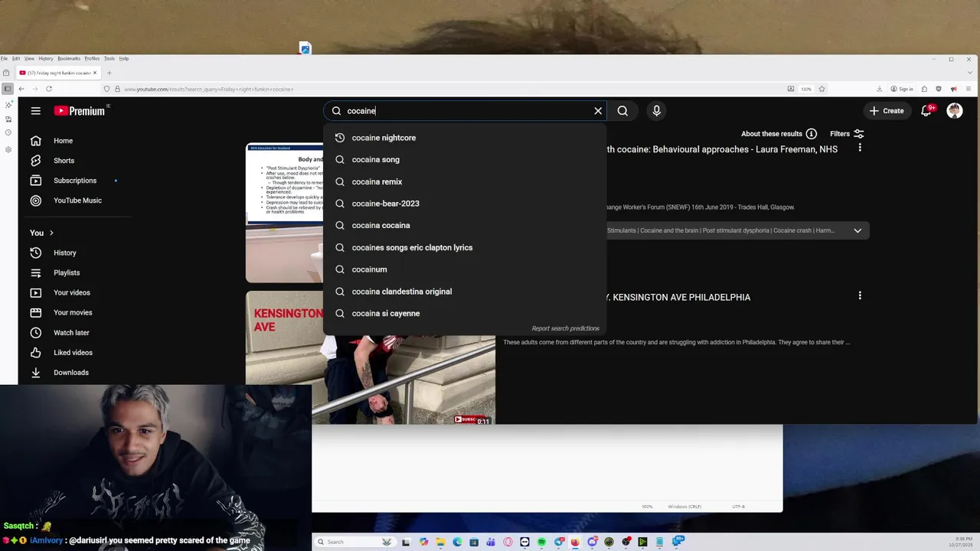List all tabs dropdown arrow
980x551 pixels.
coord(971,73)
